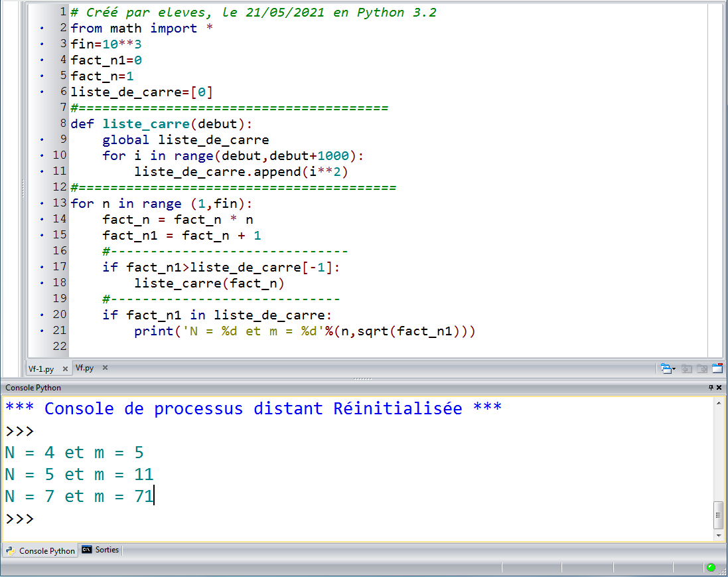Click the splitter grip above Console Python
Screen dimensions: 728x577
click(363, 379)
